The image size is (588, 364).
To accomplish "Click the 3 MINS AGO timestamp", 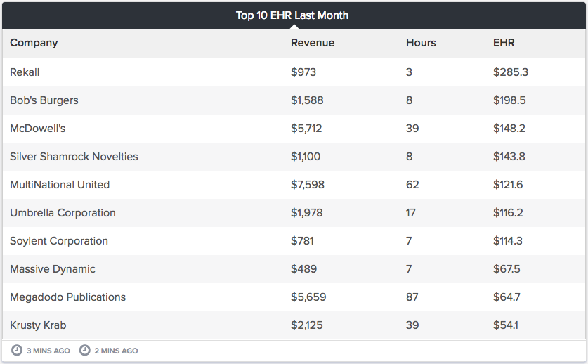I will [48, 351].
